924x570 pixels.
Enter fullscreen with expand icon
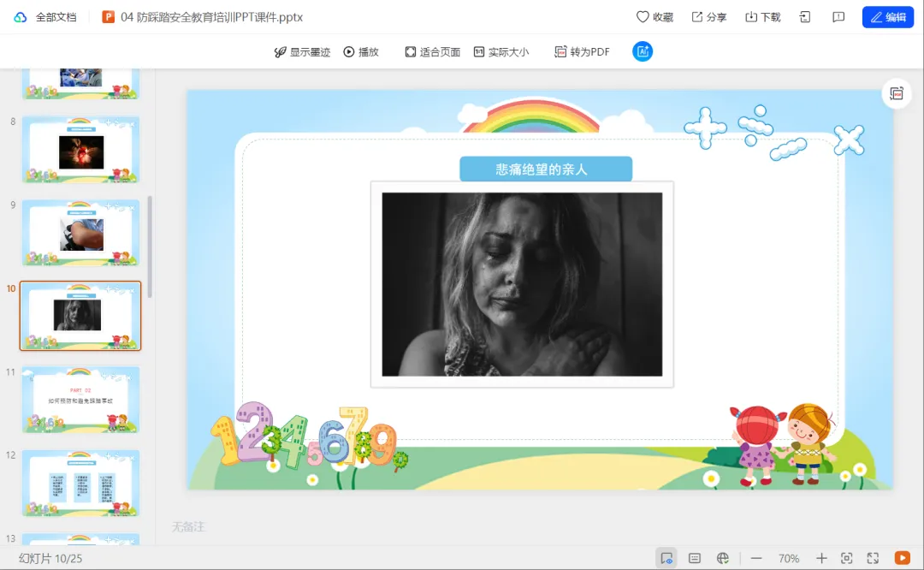click(873, 558)
